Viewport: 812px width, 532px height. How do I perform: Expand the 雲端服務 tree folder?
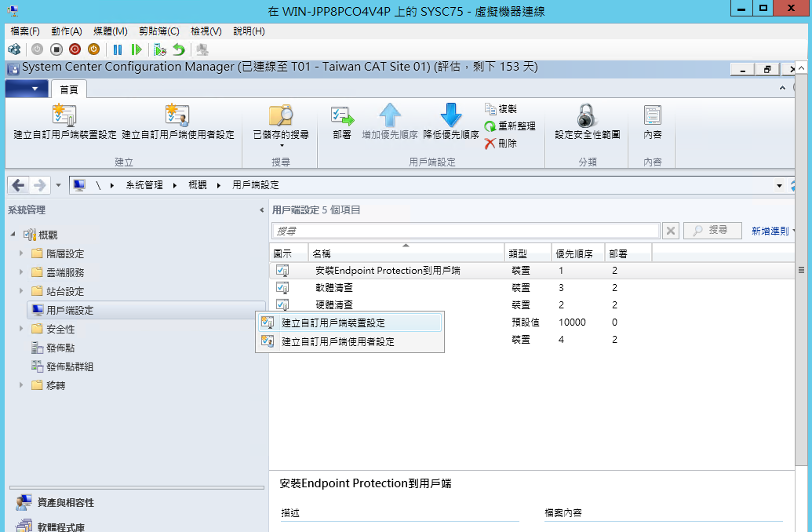click(21, 272)
